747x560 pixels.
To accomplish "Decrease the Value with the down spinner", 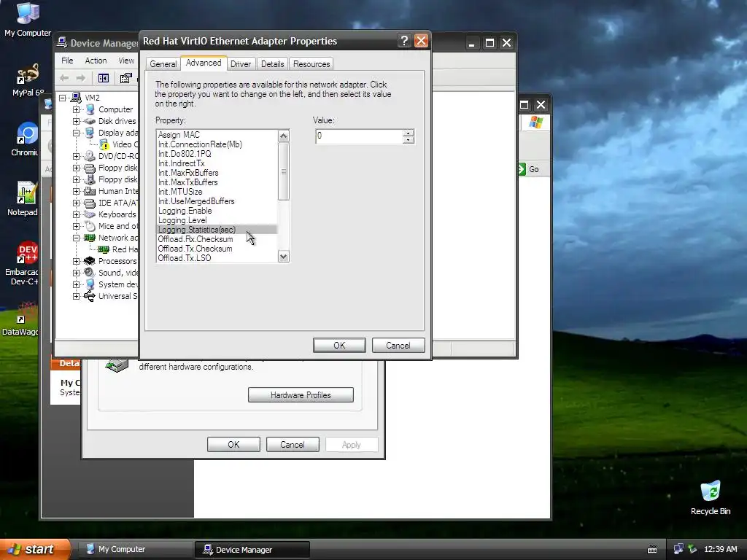I will (x=409, y=140).
